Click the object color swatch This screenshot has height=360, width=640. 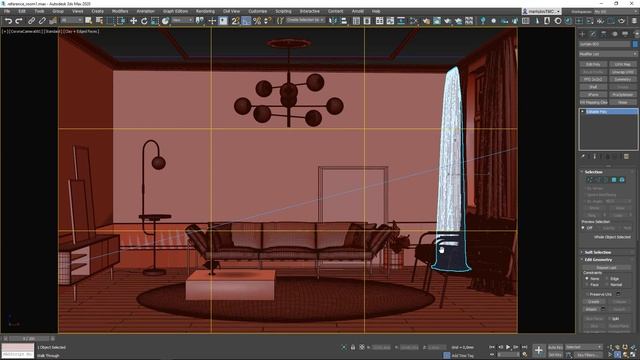click(635, 44)
